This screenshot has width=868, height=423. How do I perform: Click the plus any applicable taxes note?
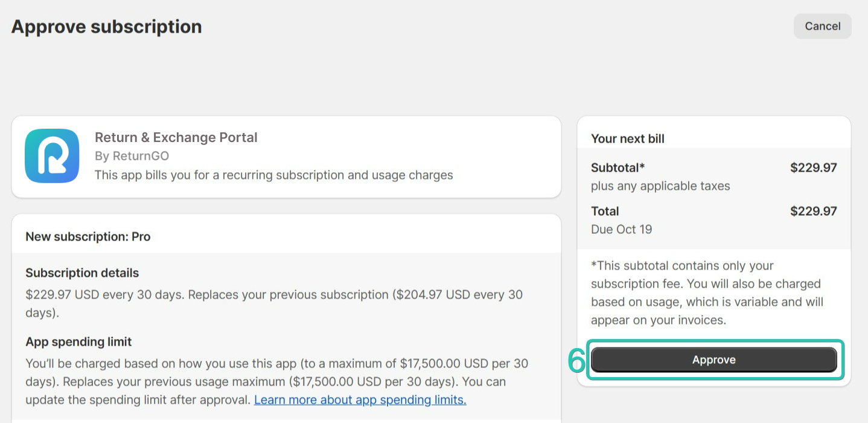pyautogui.click(x=660, y=186)
